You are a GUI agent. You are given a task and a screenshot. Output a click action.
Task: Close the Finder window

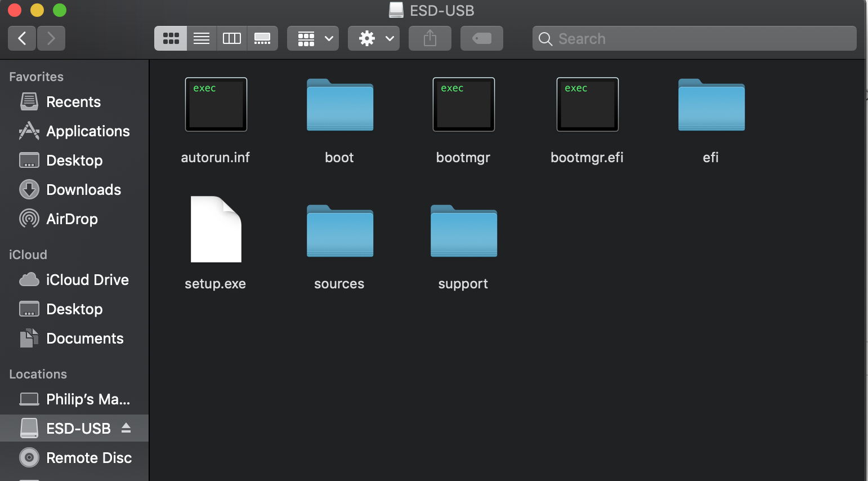pos(15,10)
